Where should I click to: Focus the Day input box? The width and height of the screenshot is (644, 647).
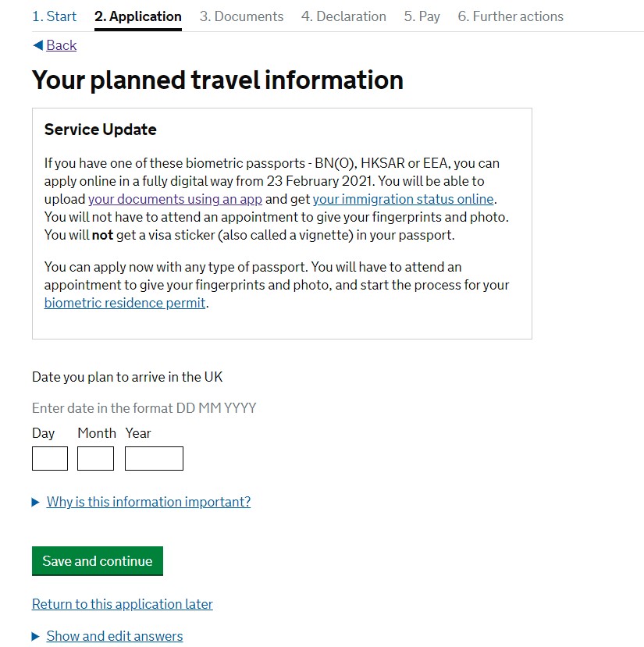pos(50,459)
